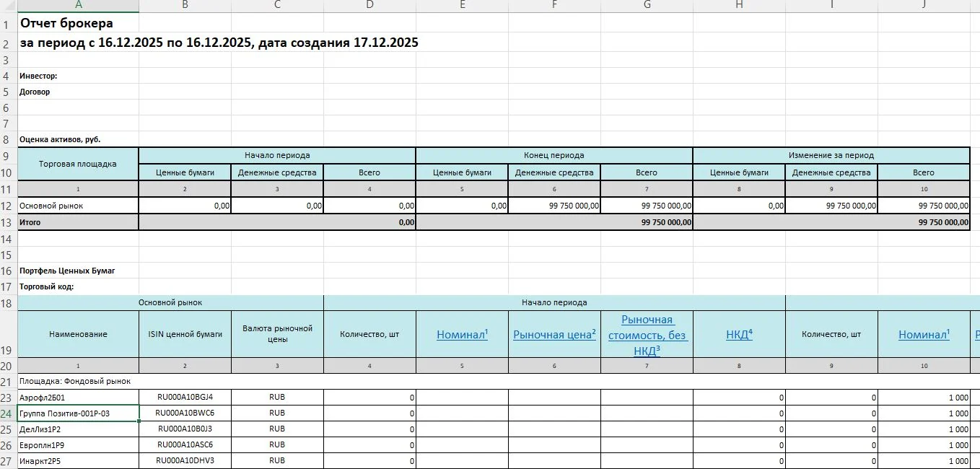Select 99 750 000,00 in column I row 12

coord(831,206)
